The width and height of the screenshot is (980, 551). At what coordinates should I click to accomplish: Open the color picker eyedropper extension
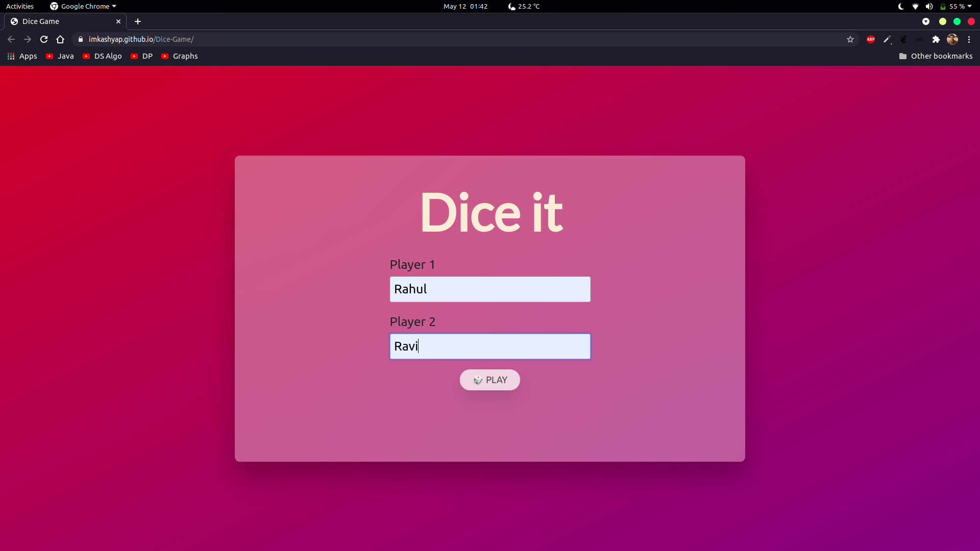point(887,39)
